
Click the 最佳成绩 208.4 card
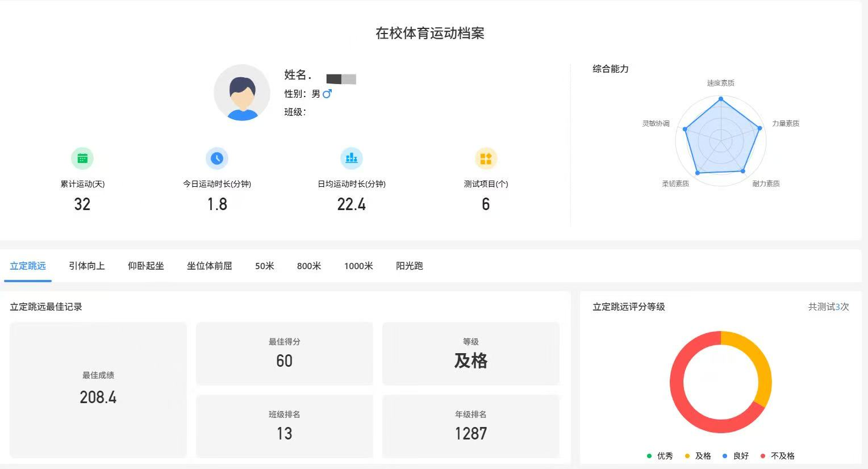(98, 390)
